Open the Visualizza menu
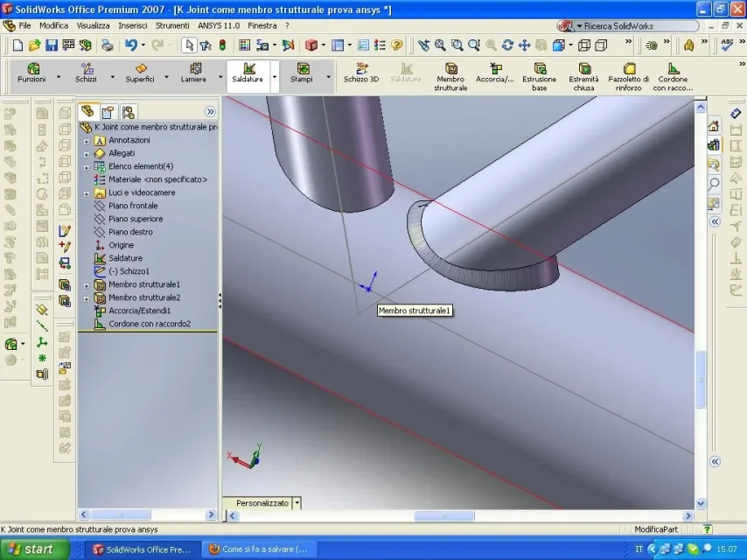Viewport: 747px width, 560px height. point(93,25)
